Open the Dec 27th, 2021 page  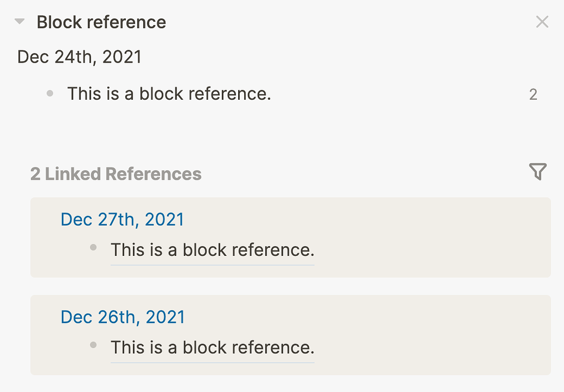122,219
